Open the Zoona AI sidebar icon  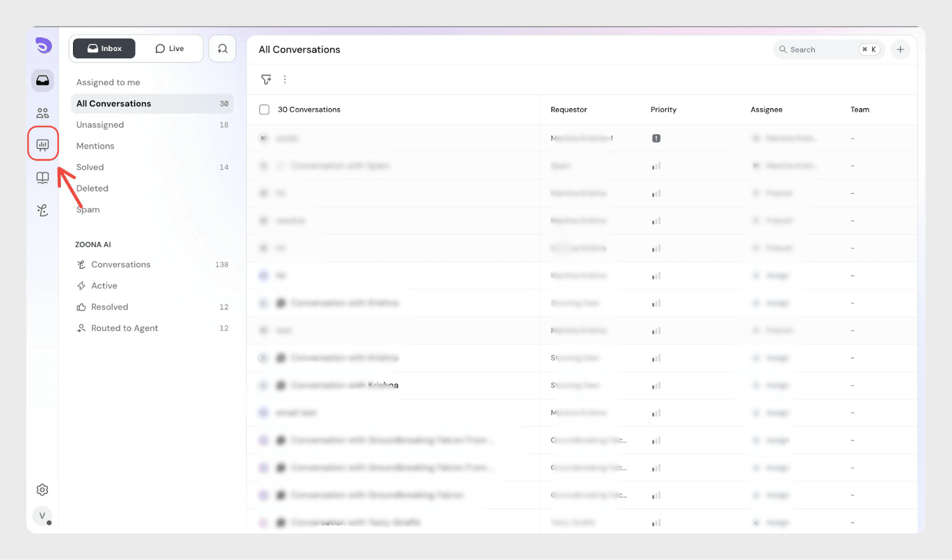point(43,210)
